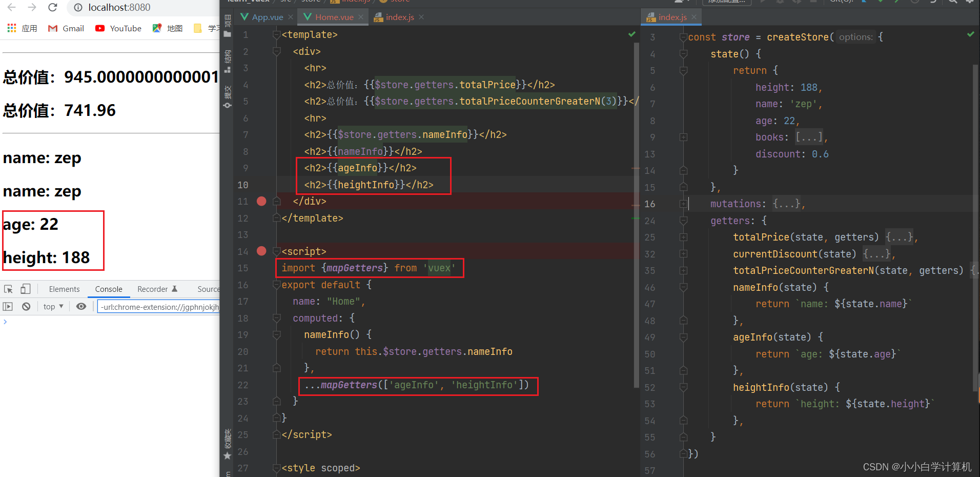Clear the DevTools console
This screenshot has width=980, height=477.
point(26,307)
